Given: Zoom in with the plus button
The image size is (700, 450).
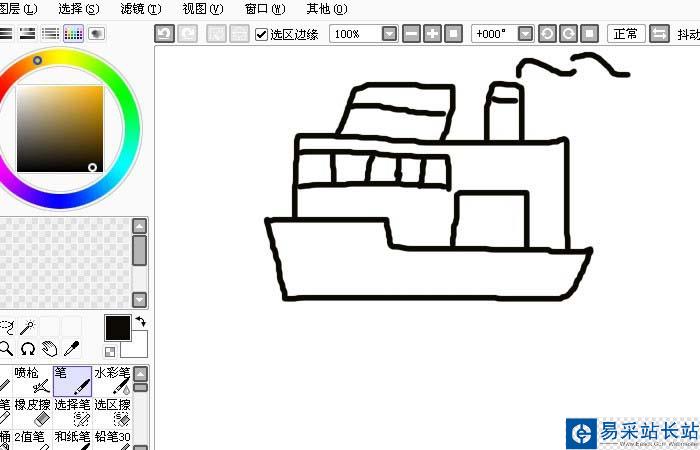Looking at the screenshot, I should 432,34.
